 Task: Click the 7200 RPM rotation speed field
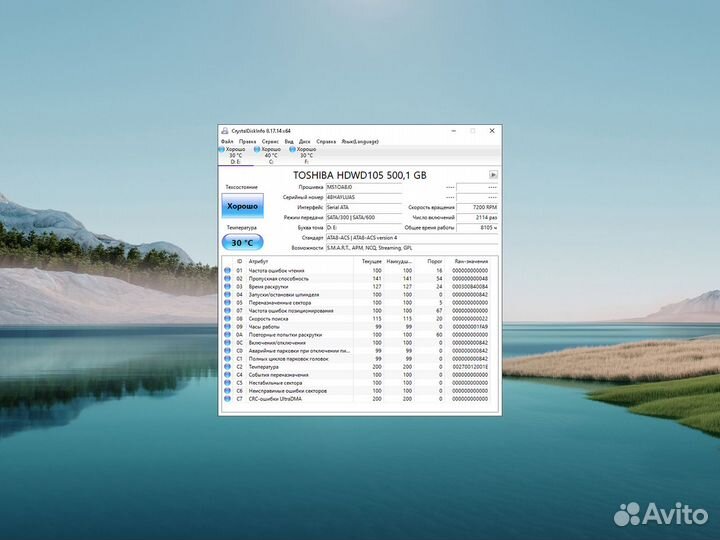pyautogui.click(x=477, y=208)
